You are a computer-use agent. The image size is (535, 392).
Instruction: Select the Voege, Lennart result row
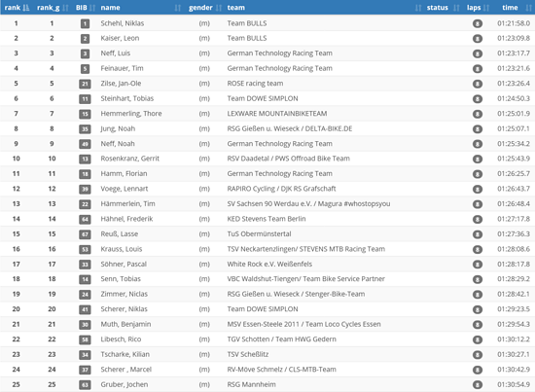pyautogui.click(x=267, y=189)
